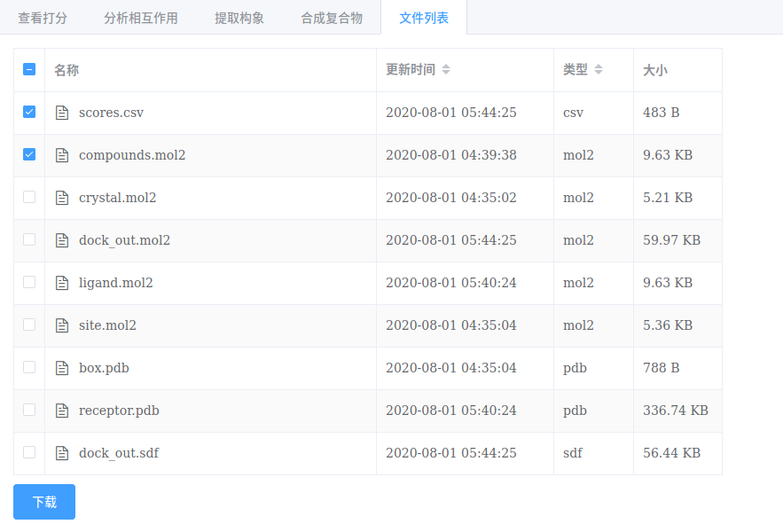Open the 合成复合物 tab

point(332,18)
